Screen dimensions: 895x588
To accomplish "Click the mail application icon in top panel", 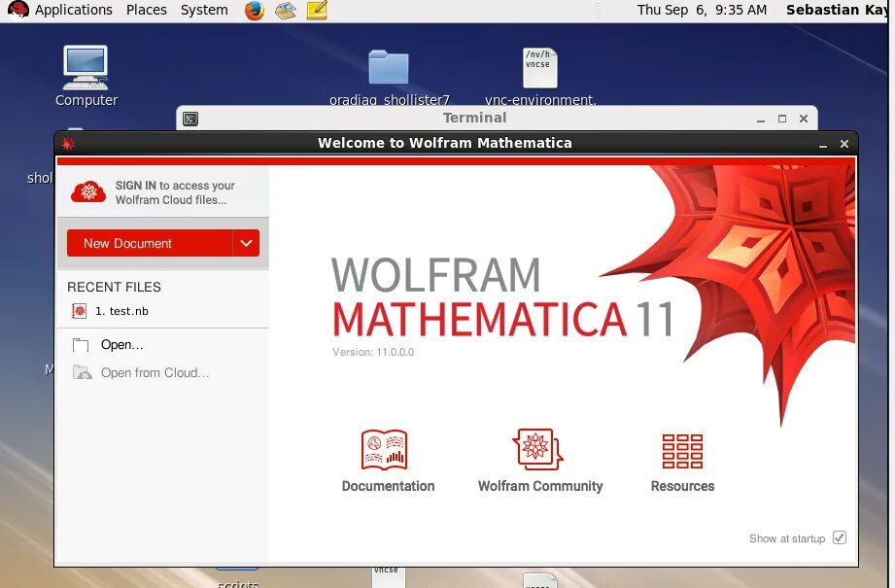I will tap(285, 11).
